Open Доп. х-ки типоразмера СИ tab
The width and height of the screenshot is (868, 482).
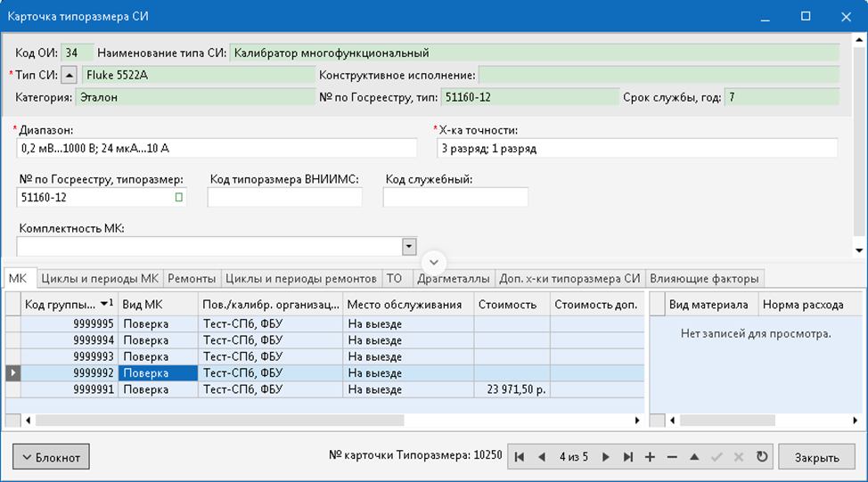point(569,278)
